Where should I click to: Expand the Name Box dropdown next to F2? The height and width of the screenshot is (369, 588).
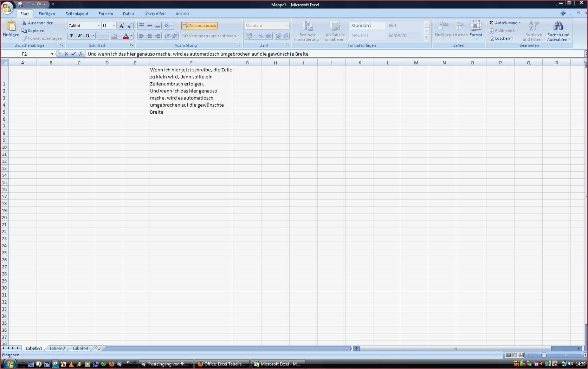point(52,54)
